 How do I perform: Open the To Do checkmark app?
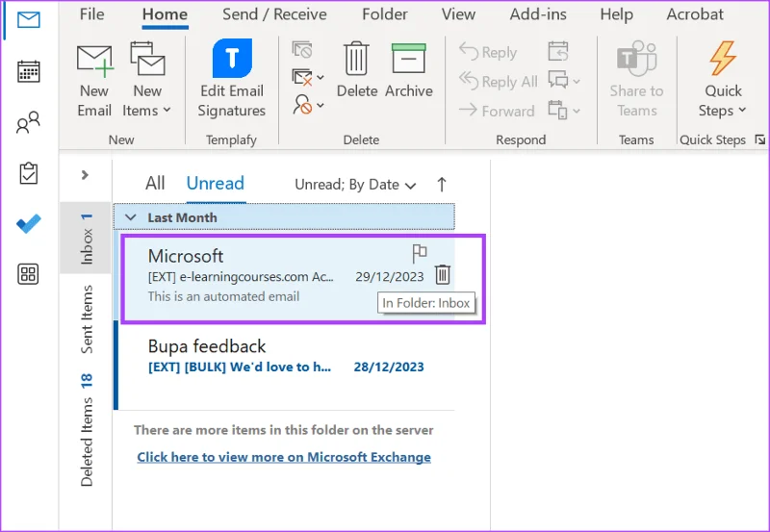(x=29, y=224)
